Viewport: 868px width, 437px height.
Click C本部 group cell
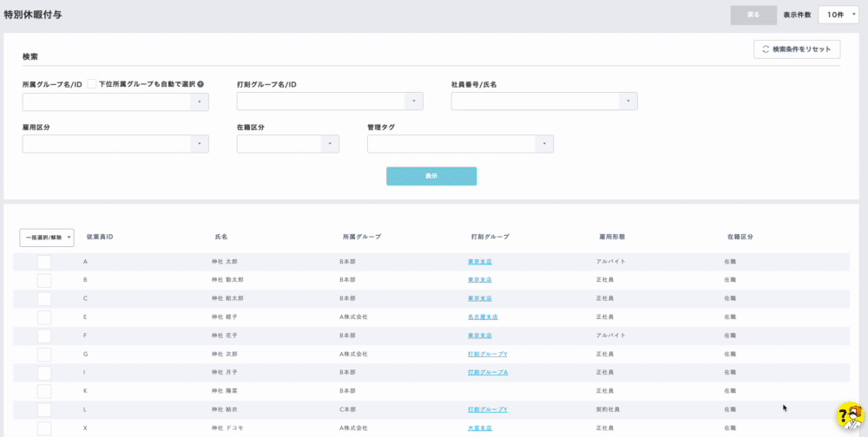click(x=348, y=410)
